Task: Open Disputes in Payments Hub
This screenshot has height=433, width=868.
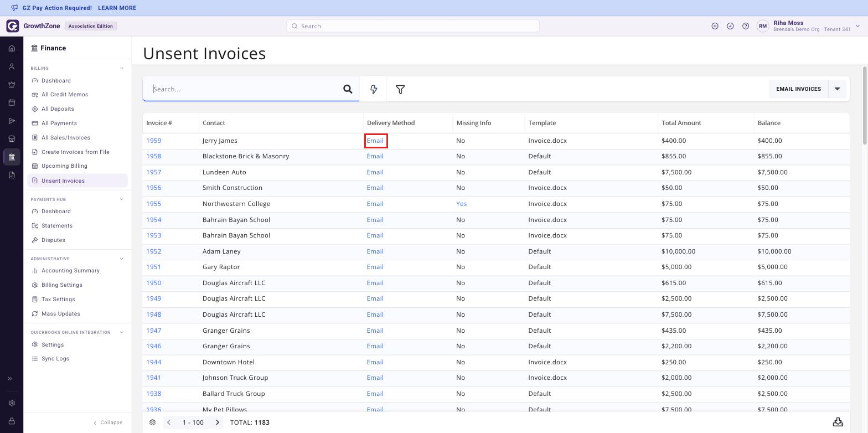Action: pyautogui.click(x=53, y=240)
